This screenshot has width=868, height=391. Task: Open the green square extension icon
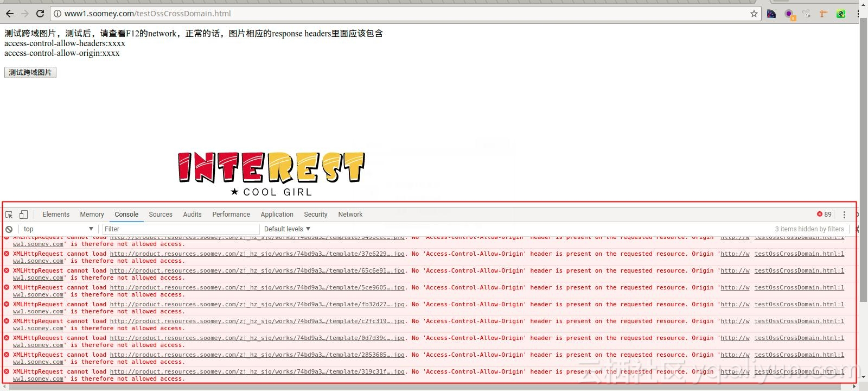(x=841, y=14)
